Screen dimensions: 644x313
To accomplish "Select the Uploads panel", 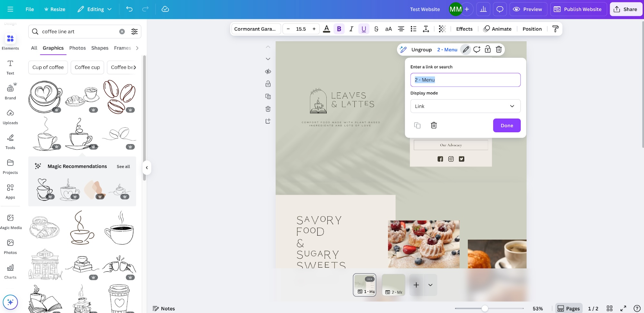I will [x=11, y=117].
